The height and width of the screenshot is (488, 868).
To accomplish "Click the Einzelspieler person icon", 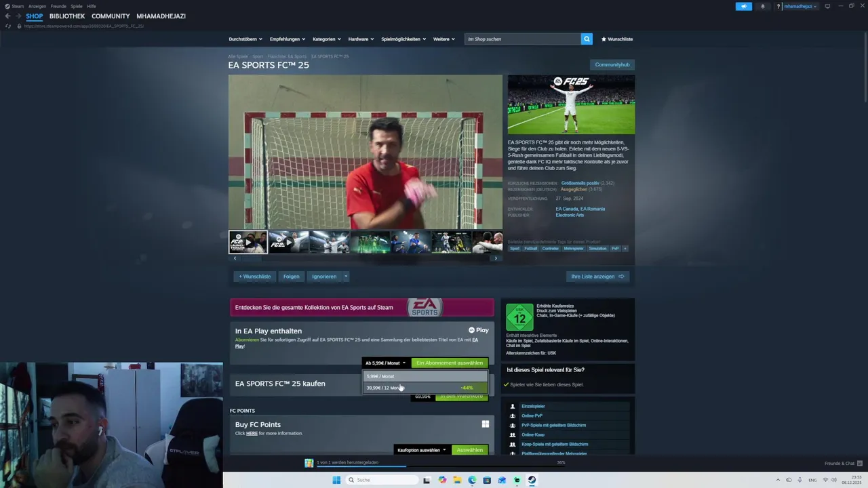I will pos(513,406).
